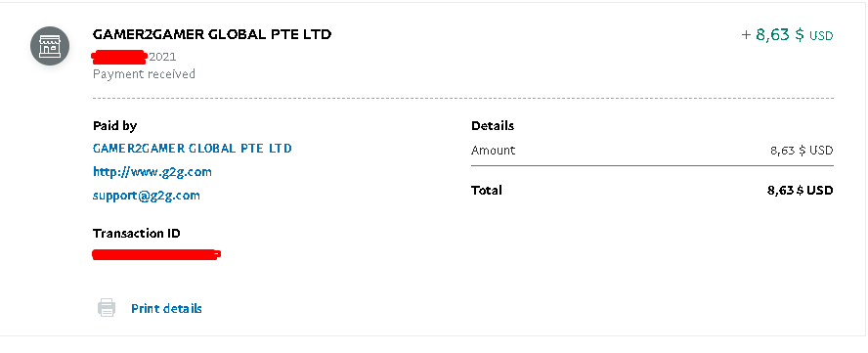Click the Amount row label
The height and width of the screenshot is (353, 868).
(x=493, y=151)
